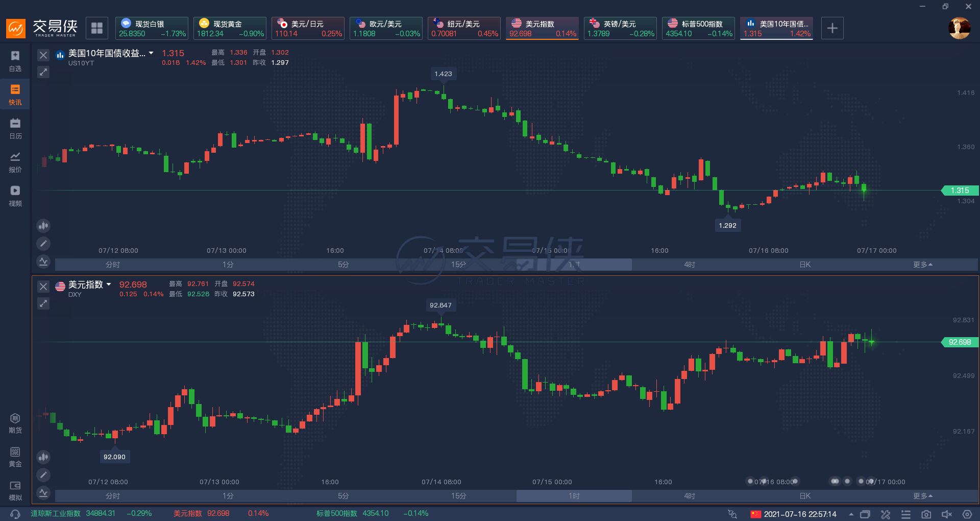Open the window layout icon in status bar
This screenshot has height=521, width=980.
[865, 514]
